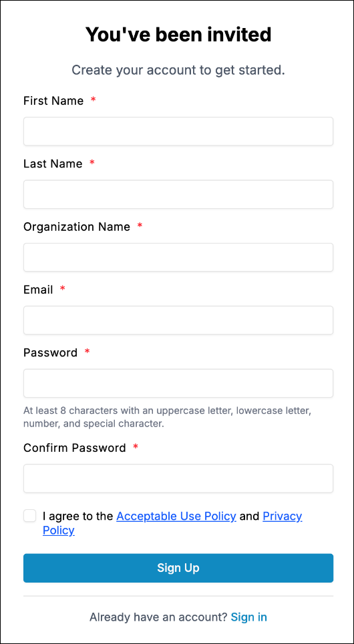Click the First Name label
The width and height of the screenshot is (354, 644).
pos(53,101)
